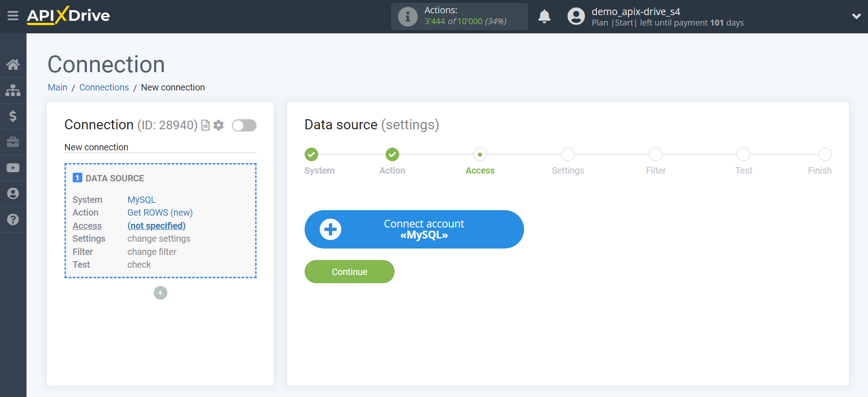Viewport: 868px width, 397px height.
Task: Open the notifications bell
Action: click(544, 16)
